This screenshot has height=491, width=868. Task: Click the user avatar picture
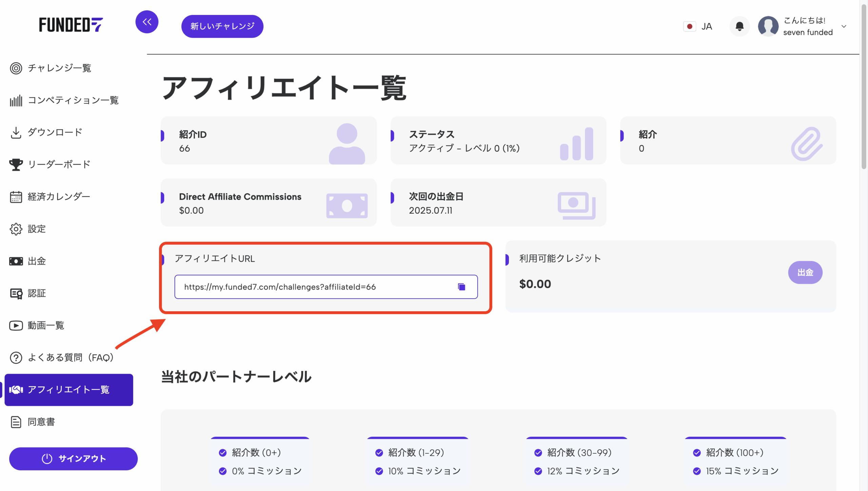coord(768,26)
